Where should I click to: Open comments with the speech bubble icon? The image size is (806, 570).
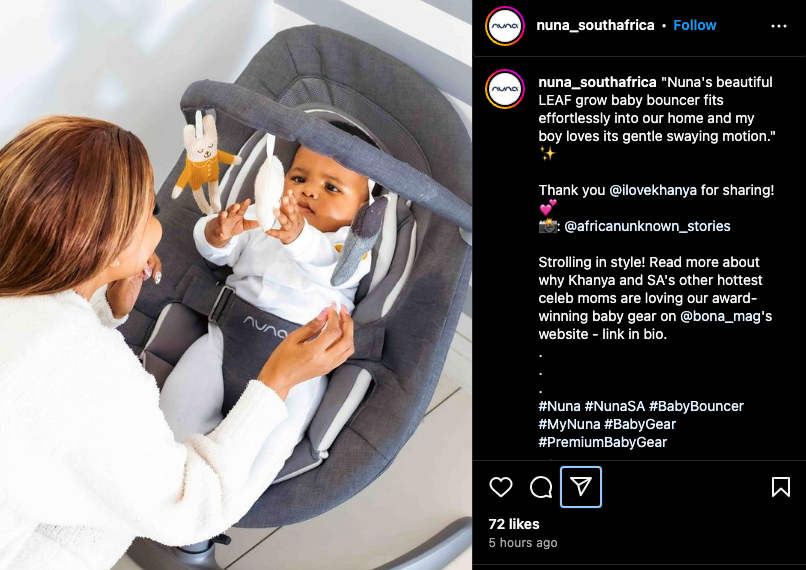(541, 487)
